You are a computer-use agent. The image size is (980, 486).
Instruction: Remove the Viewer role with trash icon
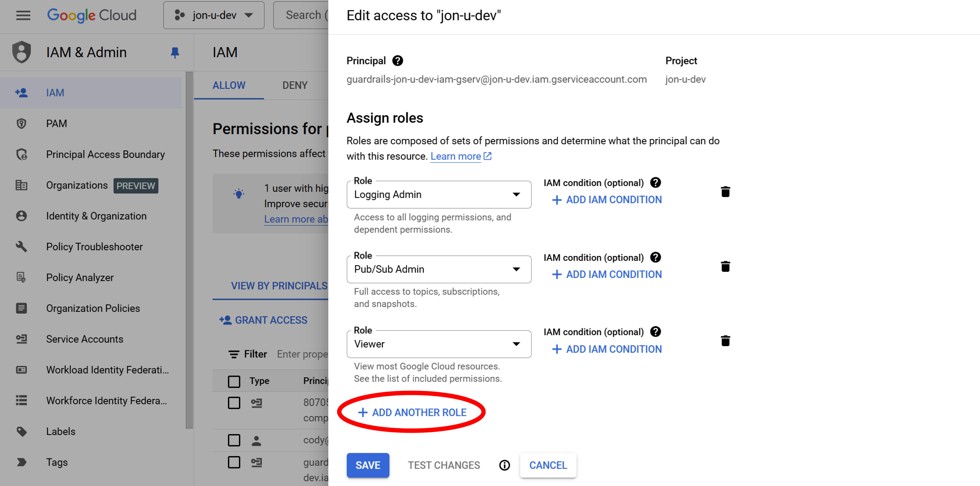tap(725, 341)
